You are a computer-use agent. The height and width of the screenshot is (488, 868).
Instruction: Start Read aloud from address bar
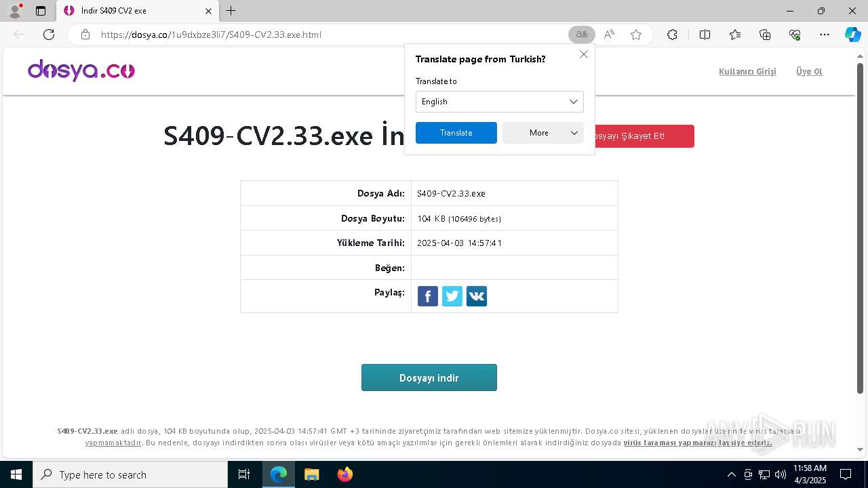click(x=609, y=35)
